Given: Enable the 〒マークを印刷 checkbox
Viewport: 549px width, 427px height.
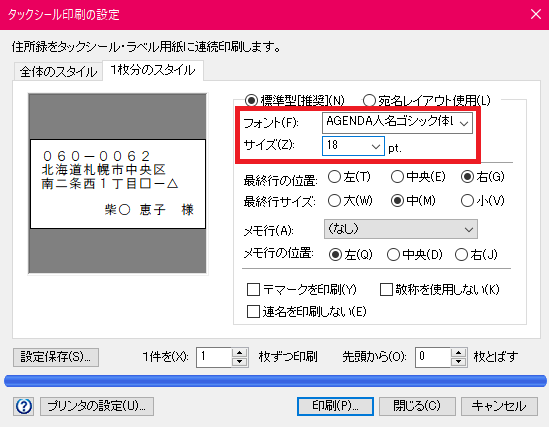Looking at the screenshot, I should (x=253, y=289).
